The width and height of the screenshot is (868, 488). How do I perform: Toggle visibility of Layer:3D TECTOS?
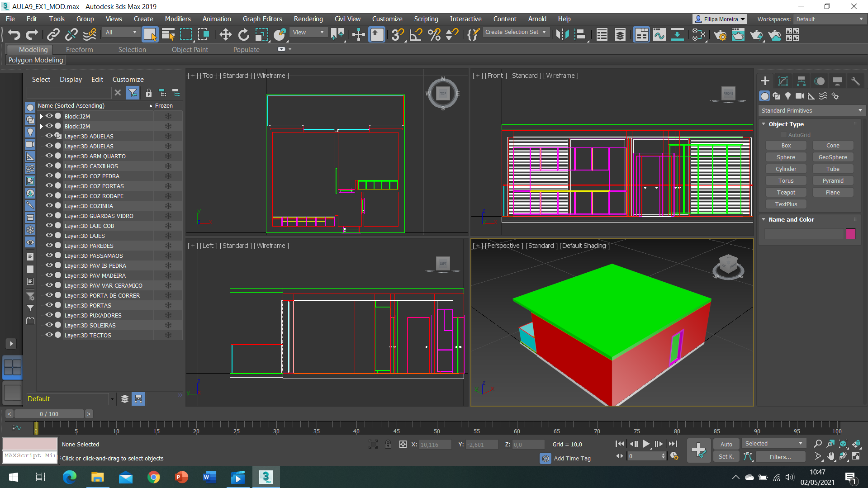(x=49, y=335)
